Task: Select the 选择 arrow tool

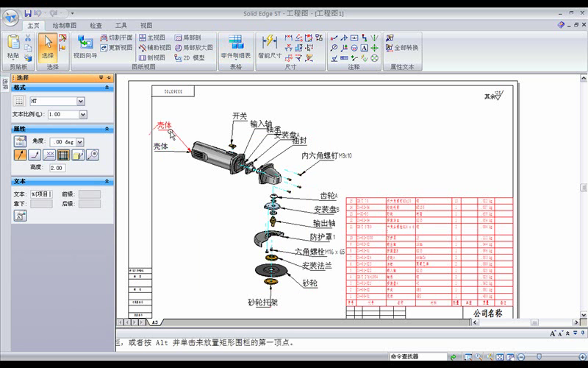Action: tap(48, 46)
